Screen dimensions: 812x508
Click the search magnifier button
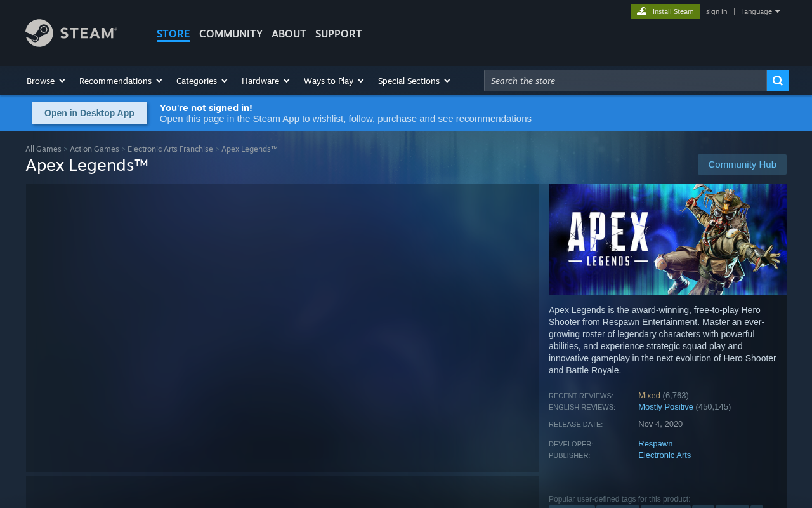click(x=778, y=81)
